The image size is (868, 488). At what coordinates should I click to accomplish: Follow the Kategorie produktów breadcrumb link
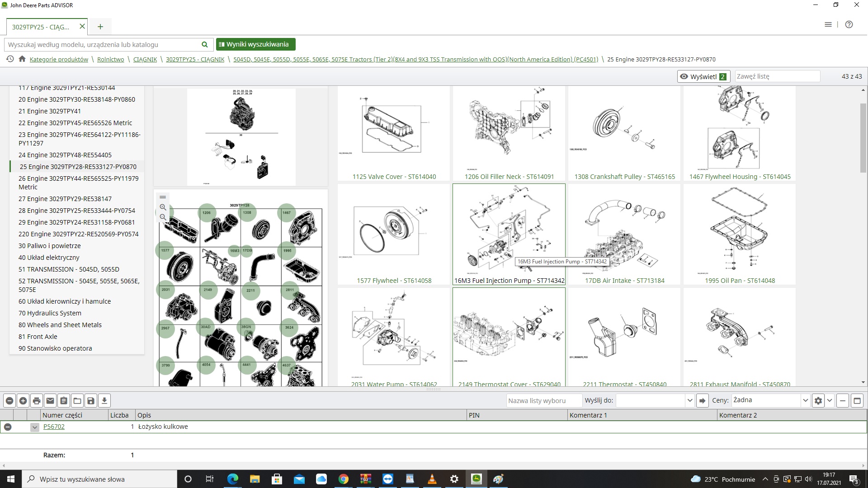pos(59,59)
